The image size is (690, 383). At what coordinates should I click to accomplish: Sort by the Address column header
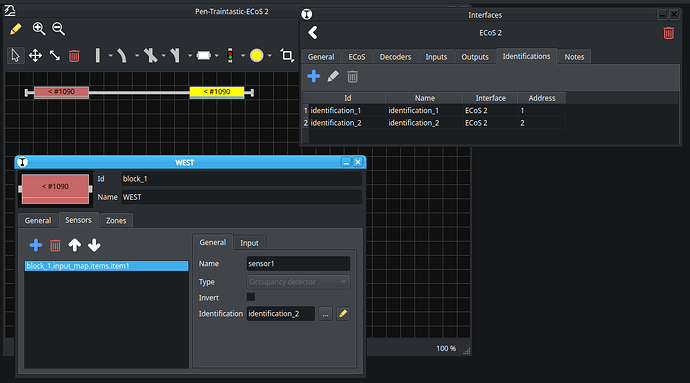pyautogui.click(x=541, y=98)
